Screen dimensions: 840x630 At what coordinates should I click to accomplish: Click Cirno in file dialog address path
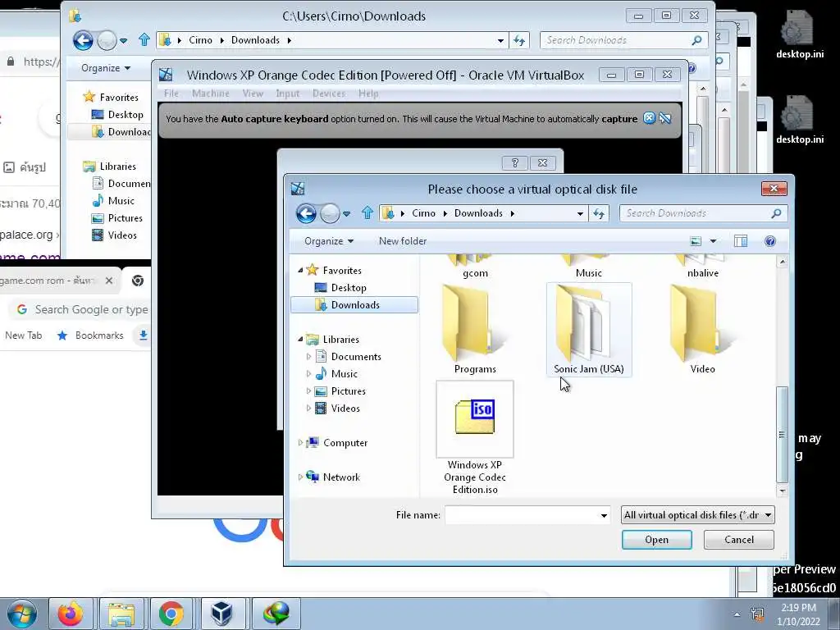[x=424, y=213]
